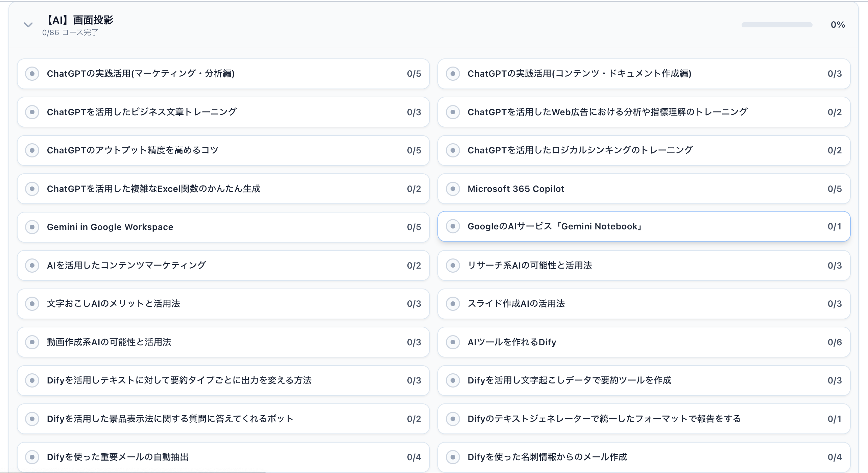Click status circle for ChatGPTを活用したロジカルシンキングのトレーニング

[453, 150]
